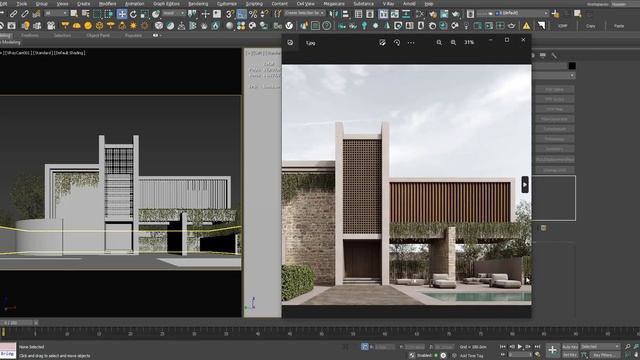Select the Scale transform tool

[144, 14]
